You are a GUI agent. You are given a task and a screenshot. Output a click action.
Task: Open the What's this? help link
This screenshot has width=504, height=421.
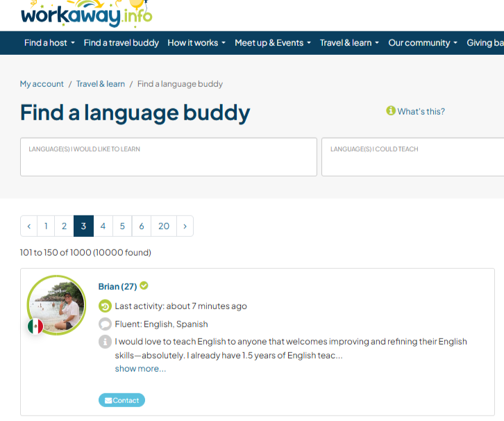point(421,111)
